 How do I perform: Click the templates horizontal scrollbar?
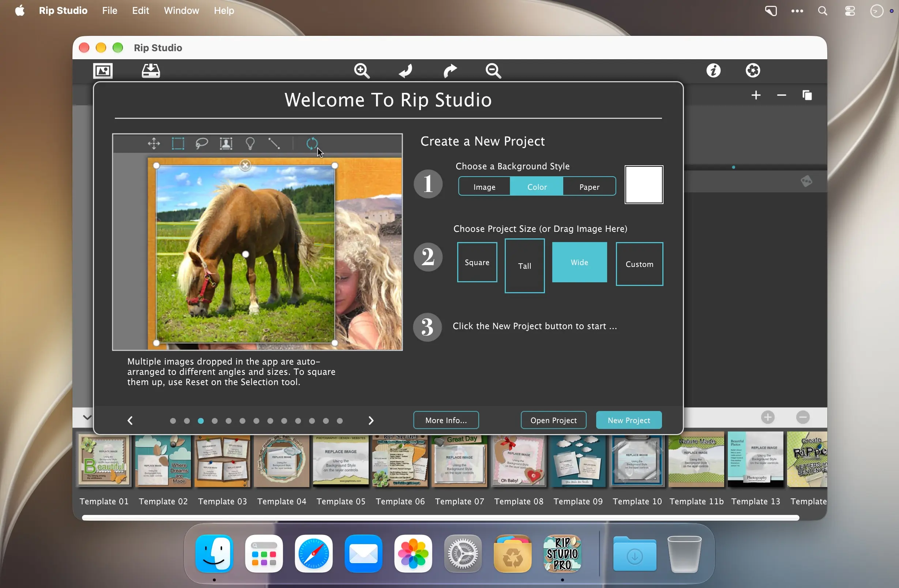(x=440, y=518)
